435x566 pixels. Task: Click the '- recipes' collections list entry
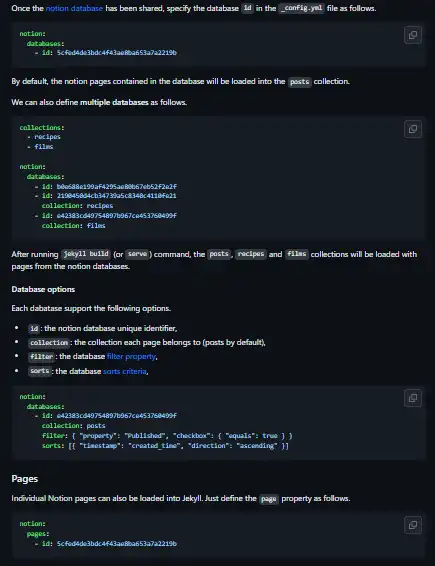point(44,137)
